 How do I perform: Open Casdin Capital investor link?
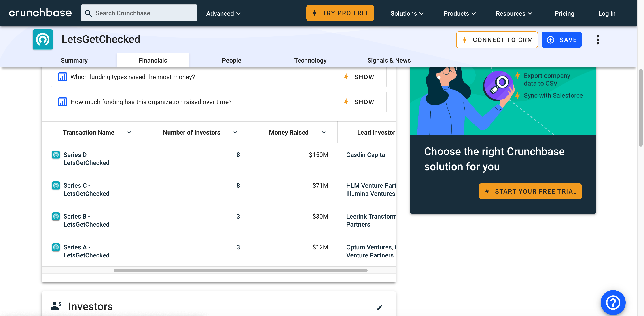pyautogui.click(x=366, y=155)
